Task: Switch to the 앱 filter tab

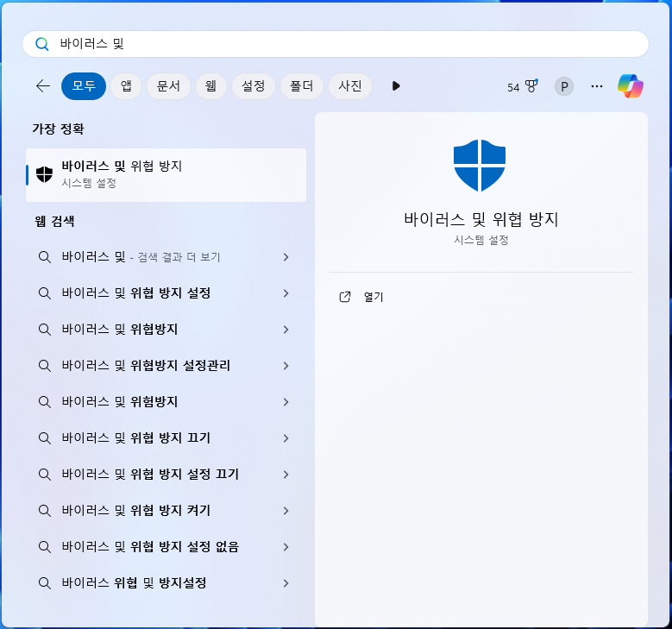Action: click(x=126, y=86)
